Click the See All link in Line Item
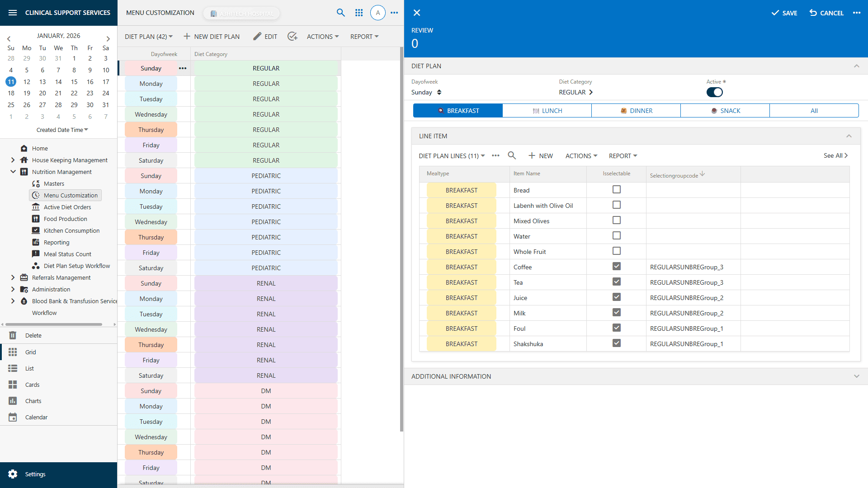The width and height of the screenshot is (868, 488). tap(835, 155)
